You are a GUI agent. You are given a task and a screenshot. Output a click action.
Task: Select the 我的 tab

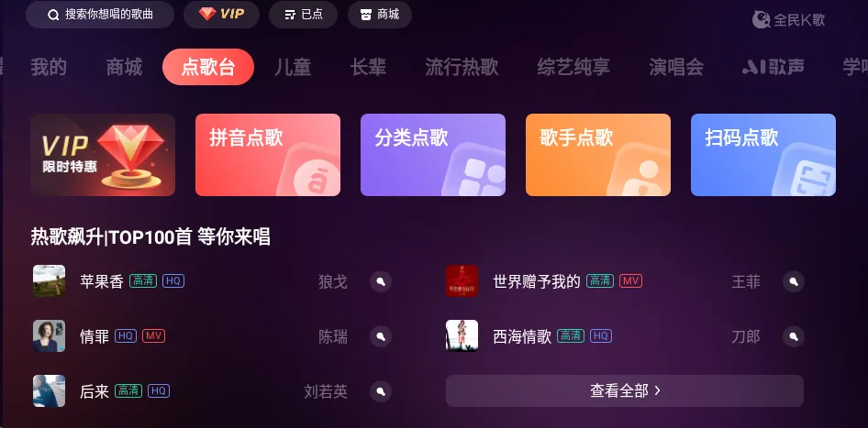49,67
